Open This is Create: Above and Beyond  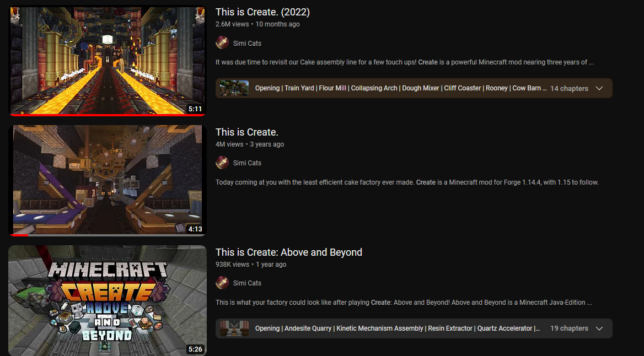click(x=289, y=252)
